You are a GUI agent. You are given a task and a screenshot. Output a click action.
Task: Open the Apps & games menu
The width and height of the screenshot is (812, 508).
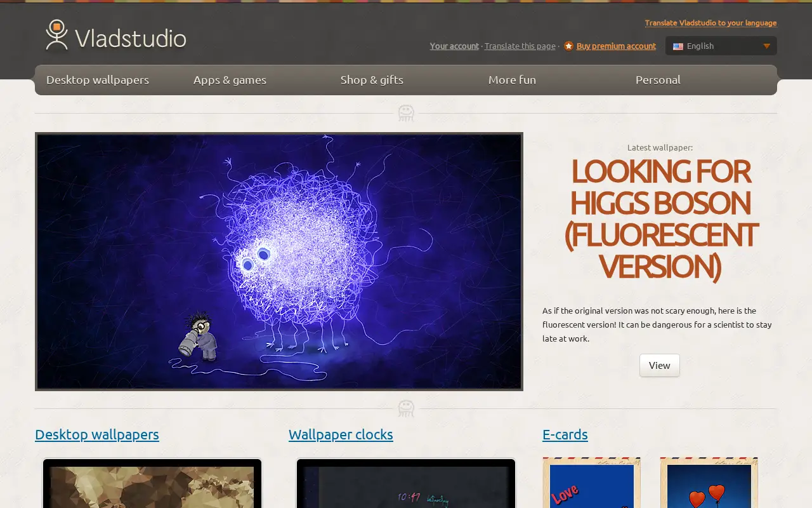coord(230,80)
